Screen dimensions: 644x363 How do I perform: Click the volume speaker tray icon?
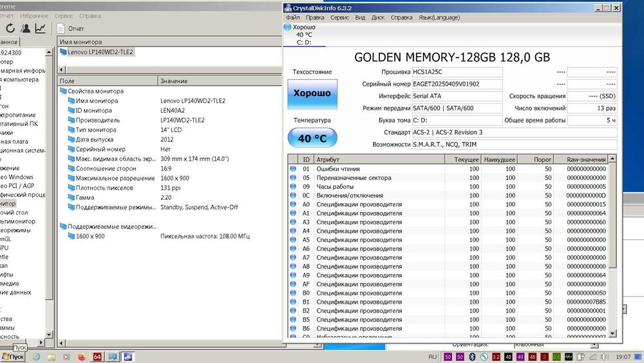(x=605, y=357)
